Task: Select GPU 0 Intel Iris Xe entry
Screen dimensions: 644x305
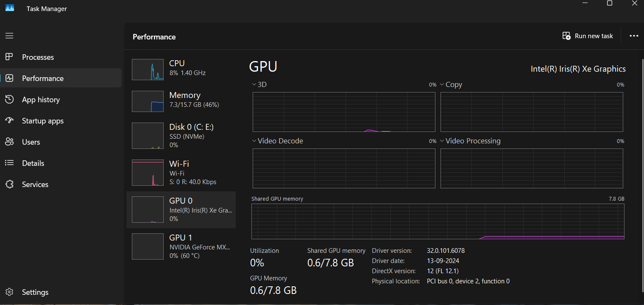Action: 181,210
